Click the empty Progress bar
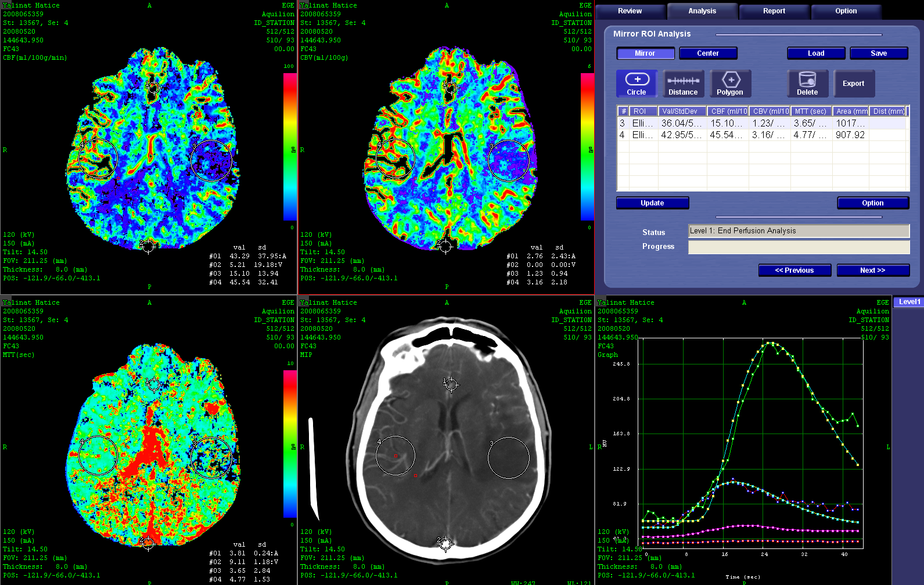924x585 pixels. tap(799, 247)
